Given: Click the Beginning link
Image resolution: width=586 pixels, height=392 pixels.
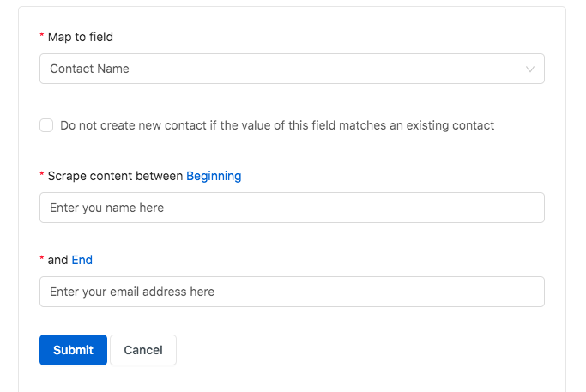Looking at the screenshot, I should pyautogui.click(x=214, y=176).
